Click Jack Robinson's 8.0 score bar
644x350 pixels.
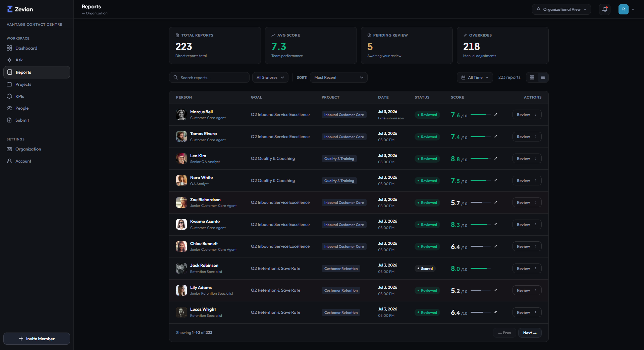pyautogui.click(x=481, y=268)
